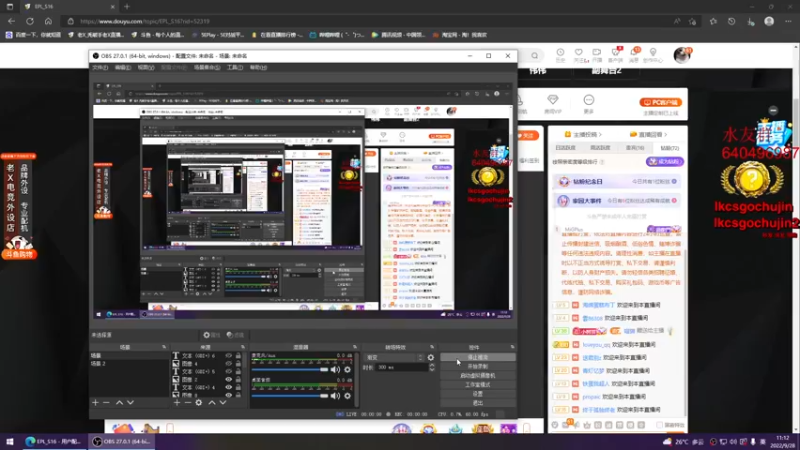Remove selected scene with the minus icon
The height and width of the screenshot is (450, 800).
[x=106, y=403]
